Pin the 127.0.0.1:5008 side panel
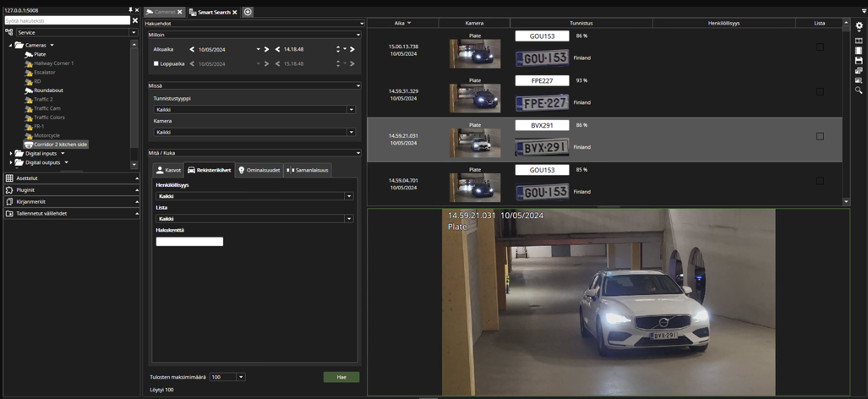 coord(130,10)
